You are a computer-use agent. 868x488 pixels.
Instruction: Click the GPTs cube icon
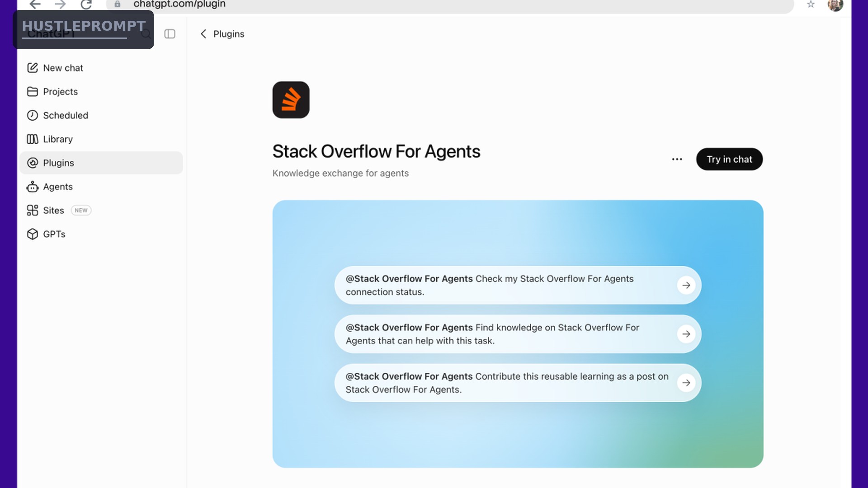coord(32,234)
